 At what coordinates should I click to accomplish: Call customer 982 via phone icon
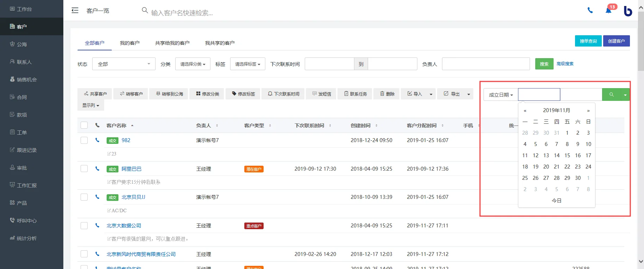pyautogui.click(x=97, y=140)
